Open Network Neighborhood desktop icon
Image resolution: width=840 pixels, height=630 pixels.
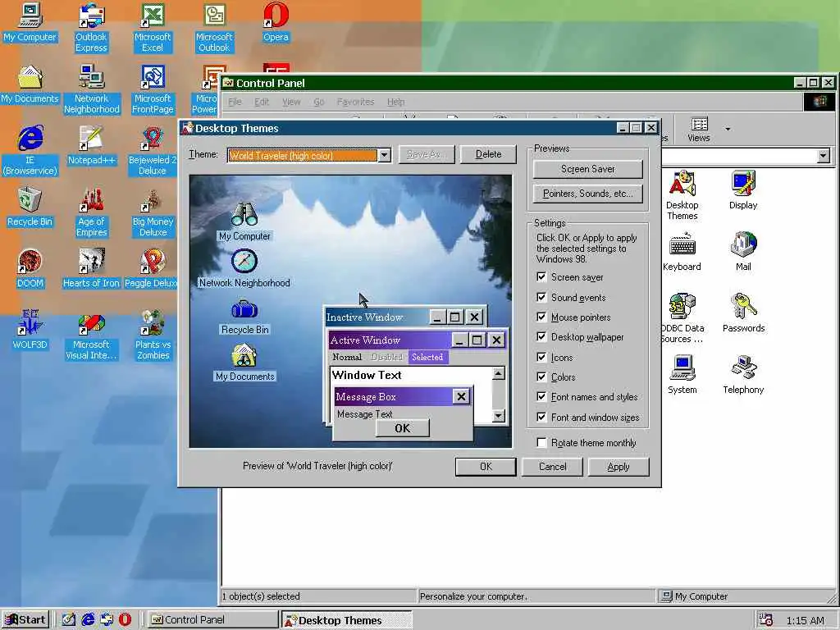(x=92, y=89)
